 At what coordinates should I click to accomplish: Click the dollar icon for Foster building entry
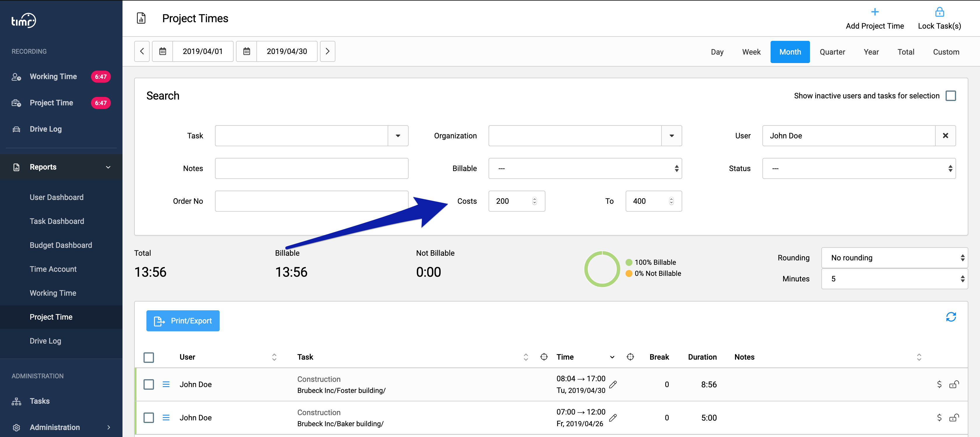coord(939,384)
